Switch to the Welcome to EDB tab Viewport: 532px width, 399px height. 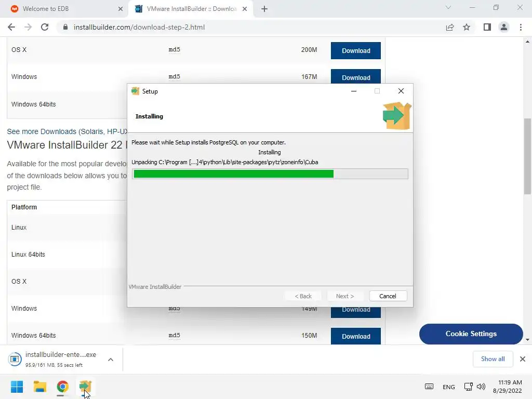[64, 9]
